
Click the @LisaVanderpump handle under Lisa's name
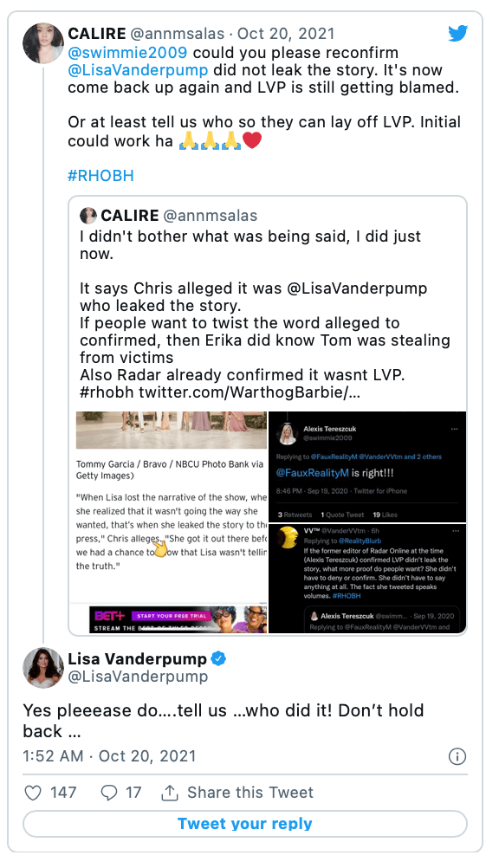[x=138, y=677]
